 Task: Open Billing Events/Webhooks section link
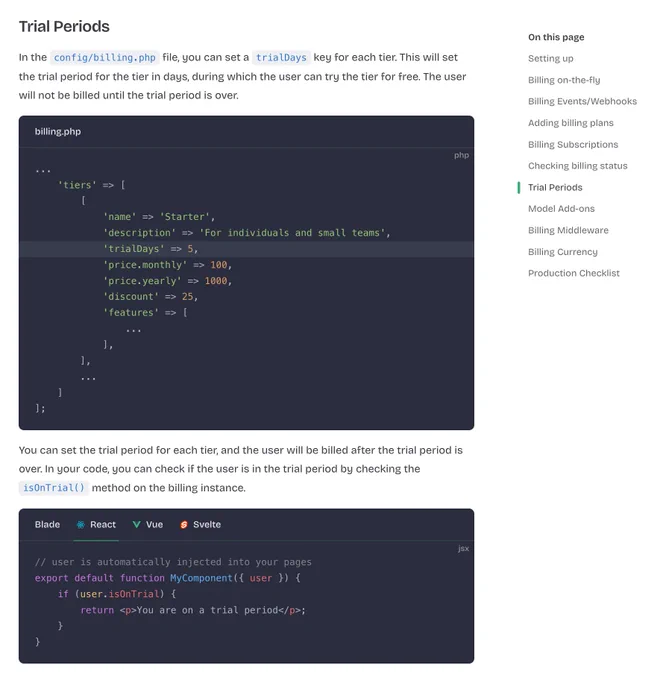click(582, 101)
